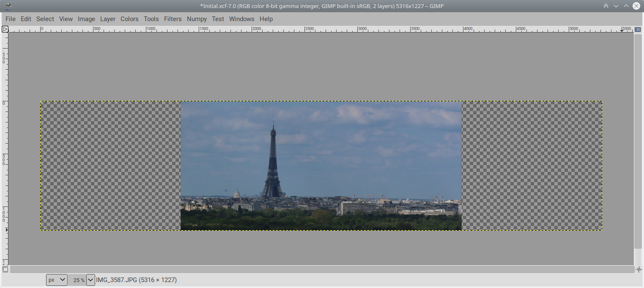This screenshot has height=288, width=644.
Task: Open the Numpy menu
Action: tap(197, 19)
